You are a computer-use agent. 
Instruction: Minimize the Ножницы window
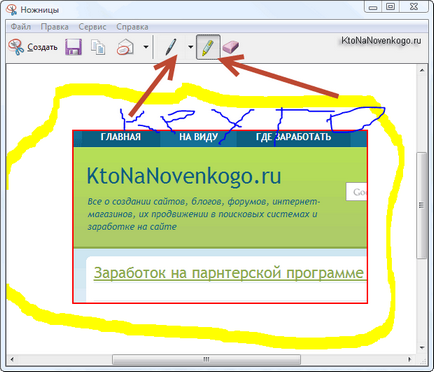tap(373, 7)
